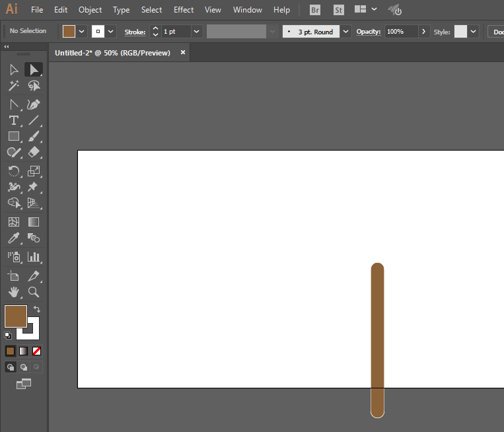
Task: Open the fill color dropdown in the control bar
Action: [82, 32]
